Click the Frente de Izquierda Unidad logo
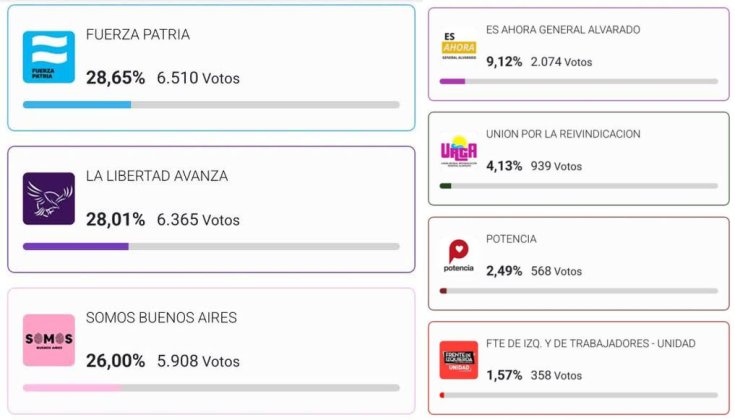This screenshot has width=735, height=420. pyautogui.click(x=458, y=359)
